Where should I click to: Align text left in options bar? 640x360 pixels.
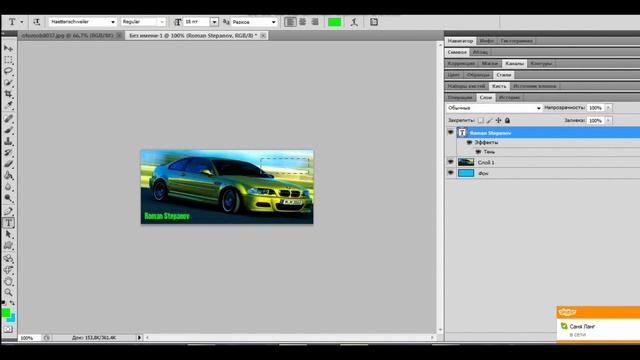point(290,22)
